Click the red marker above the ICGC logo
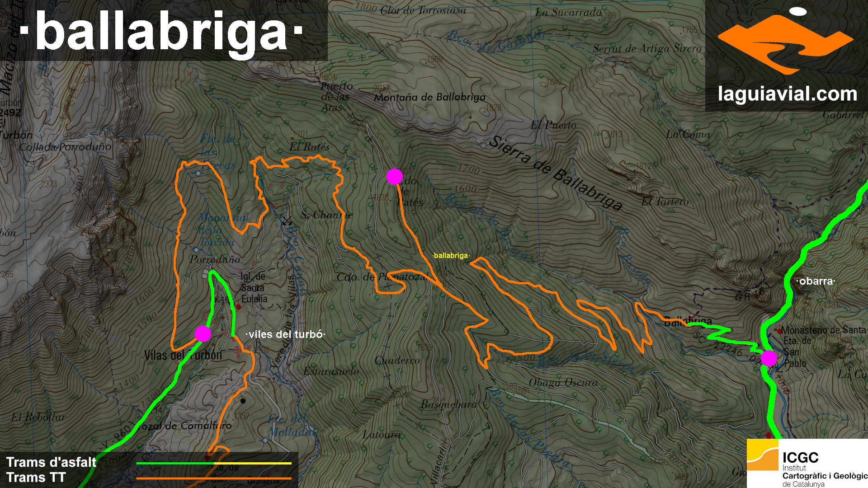This screenshot has width=868, height=488. tap(769, 435)
